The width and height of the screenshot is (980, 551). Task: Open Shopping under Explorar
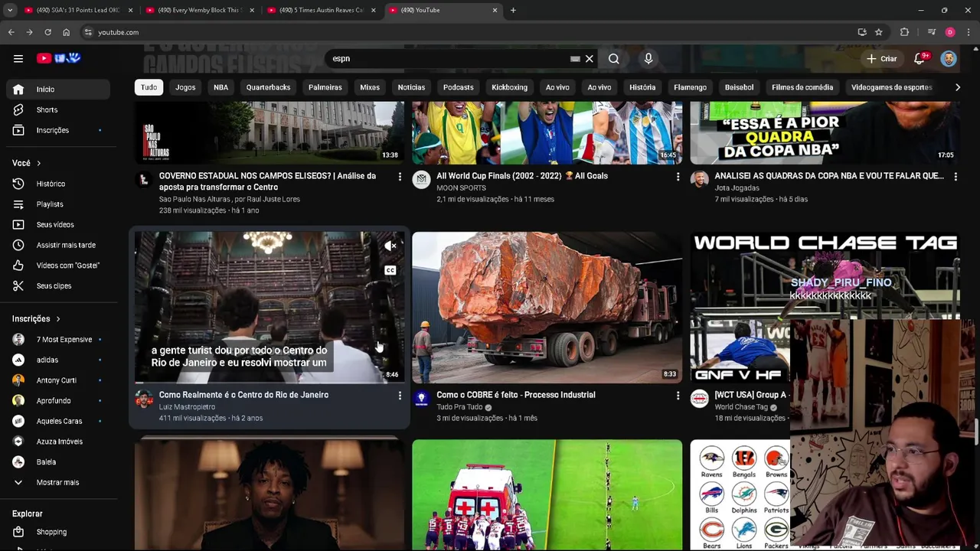click(x=59, y=532)
